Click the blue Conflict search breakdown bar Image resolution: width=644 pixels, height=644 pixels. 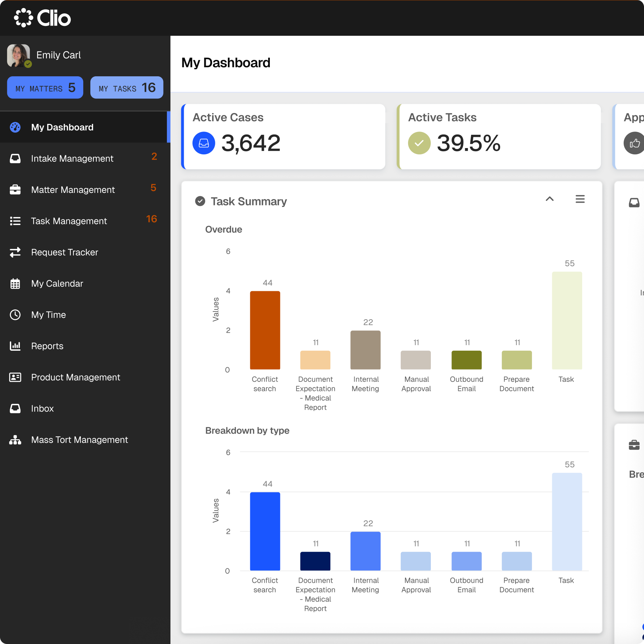point(265,531)
